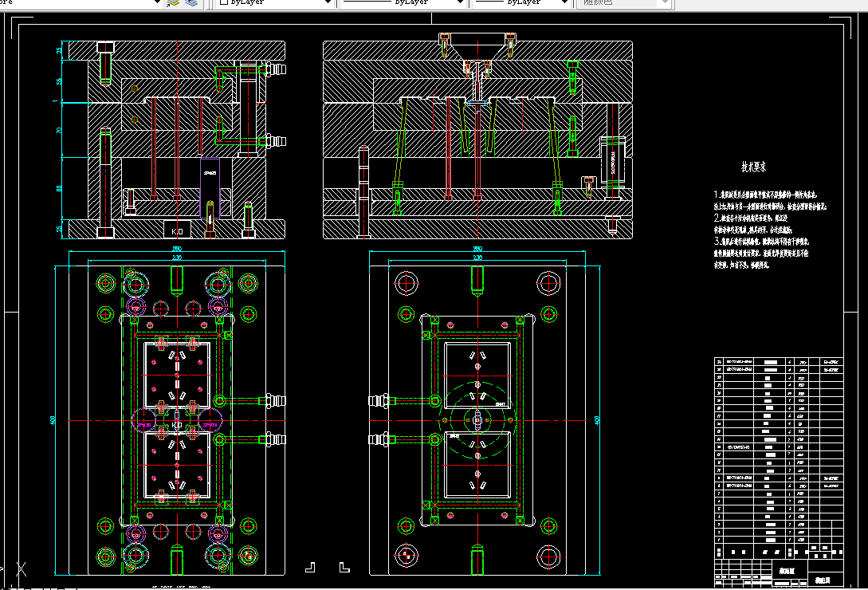
Task: Select the sprue bushing atop the right section view
Action: tap(477, 45)
